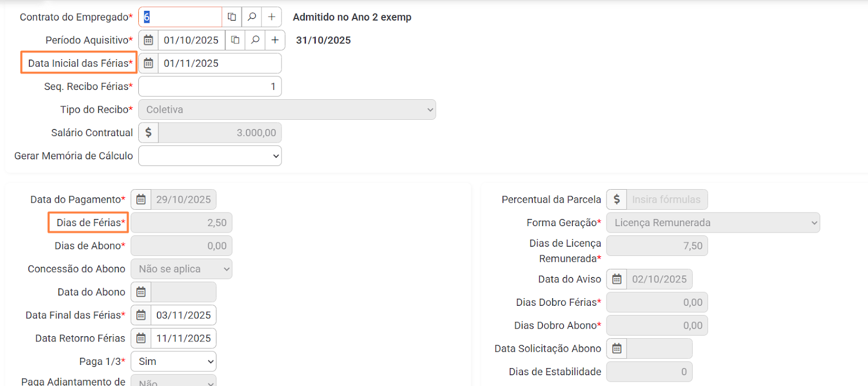Open calendar for Data Retorno Férias

tap(141, 338)
